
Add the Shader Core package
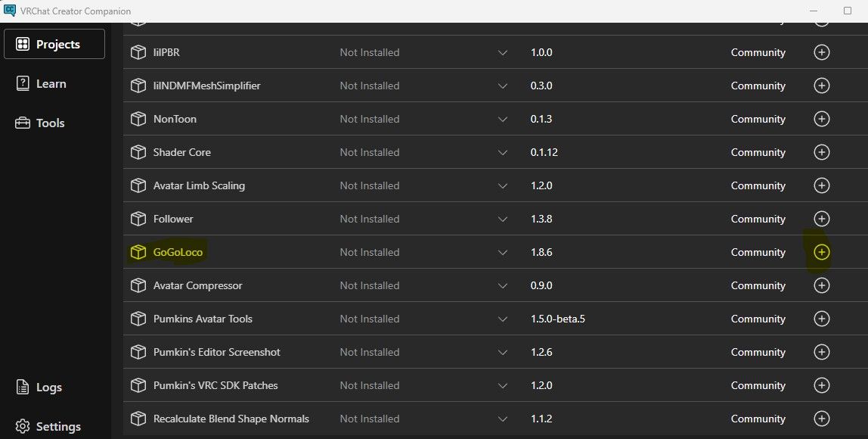(x=821, y=152)
